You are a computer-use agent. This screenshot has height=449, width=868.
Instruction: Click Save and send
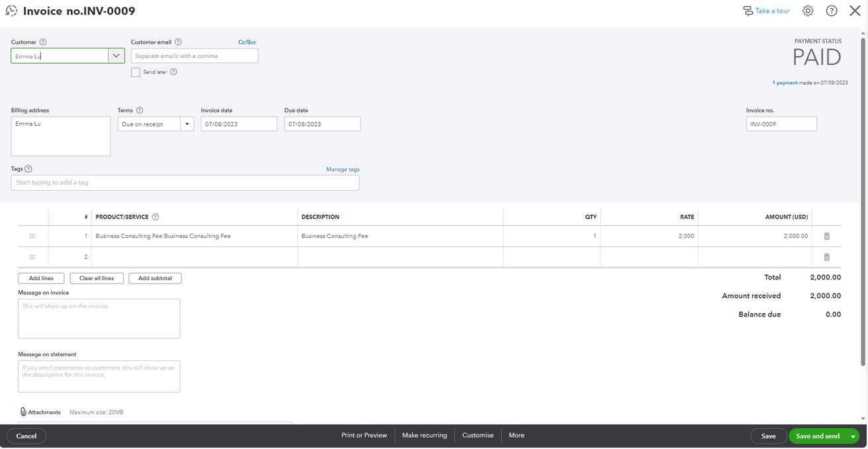(x=818, y=436)
